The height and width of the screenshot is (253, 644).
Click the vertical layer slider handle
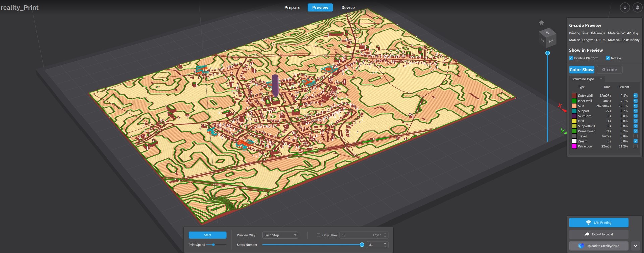point(548,53)
